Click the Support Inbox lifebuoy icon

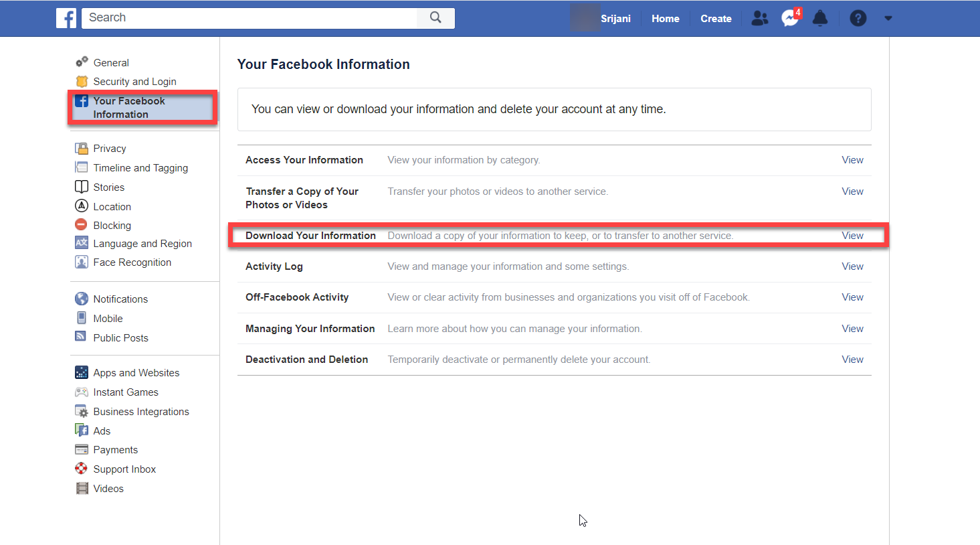point(81,469)
